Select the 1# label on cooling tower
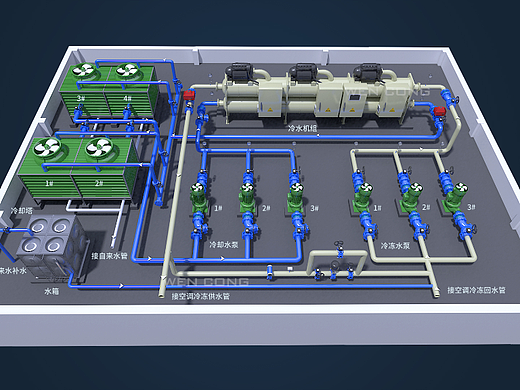Viewport: 520px width, 390px height. [49, 183]
